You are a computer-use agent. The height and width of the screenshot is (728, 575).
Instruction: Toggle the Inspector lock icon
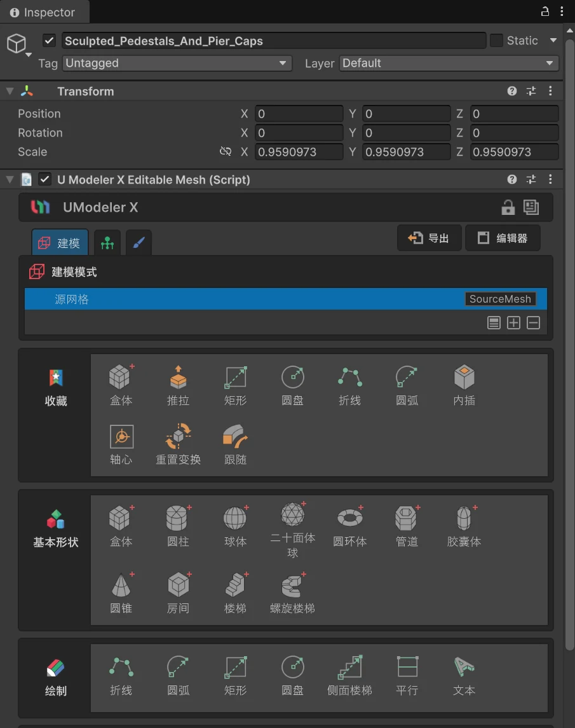point(545,11)
